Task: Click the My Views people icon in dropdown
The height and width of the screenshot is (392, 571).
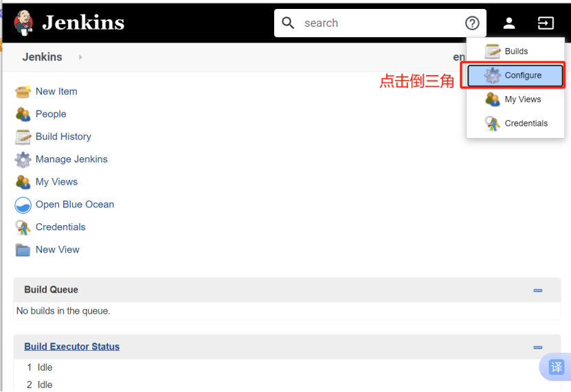Action: (x=493, y=100)
